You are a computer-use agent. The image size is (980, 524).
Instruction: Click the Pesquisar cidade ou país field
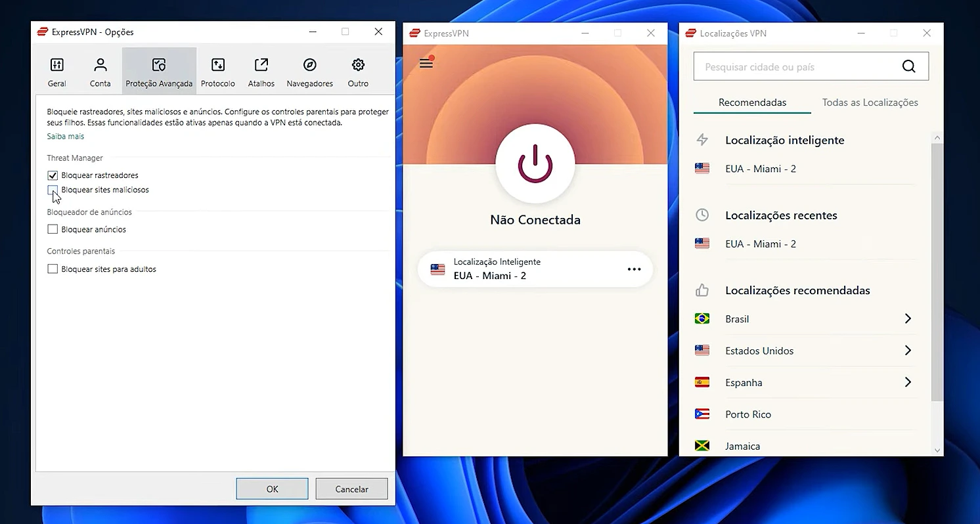[811, 66]
